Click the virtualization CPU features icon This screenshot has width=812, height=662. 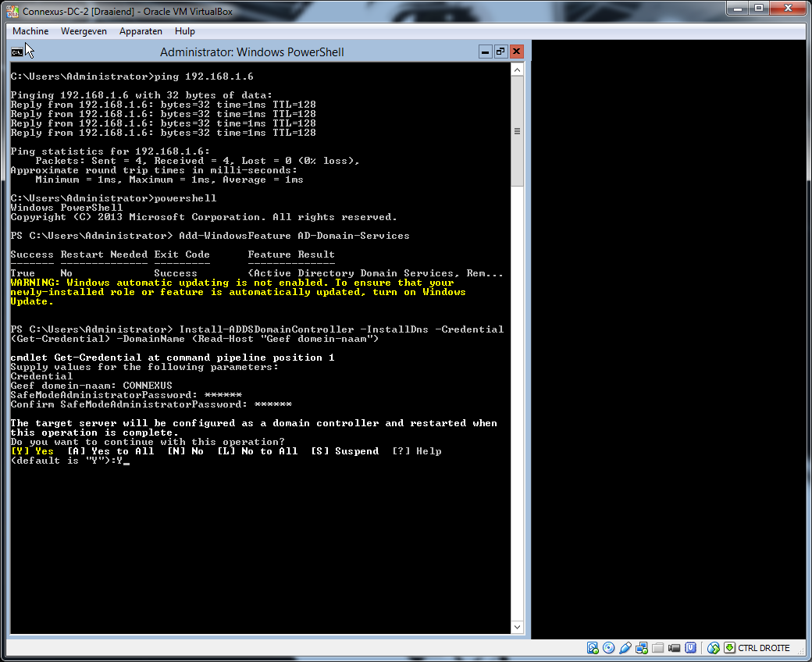pos(690,647)
